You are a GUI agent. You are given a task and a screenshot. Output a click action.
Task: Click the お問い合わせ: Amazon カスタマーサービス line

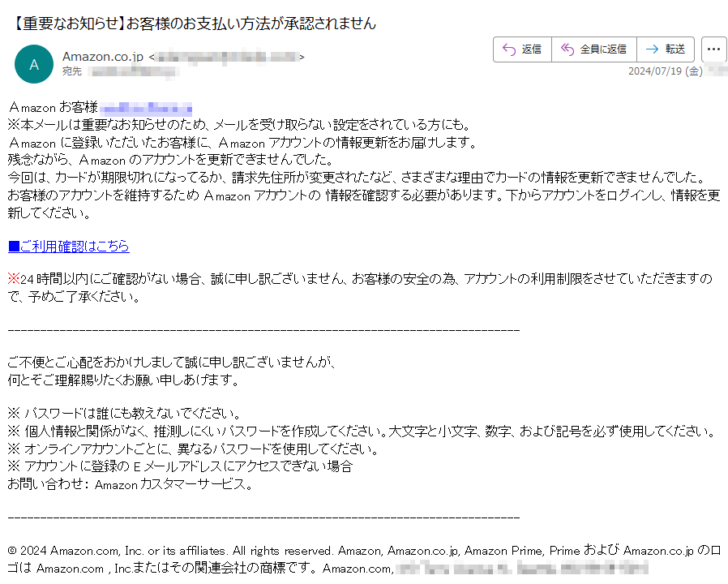point(131,484)
